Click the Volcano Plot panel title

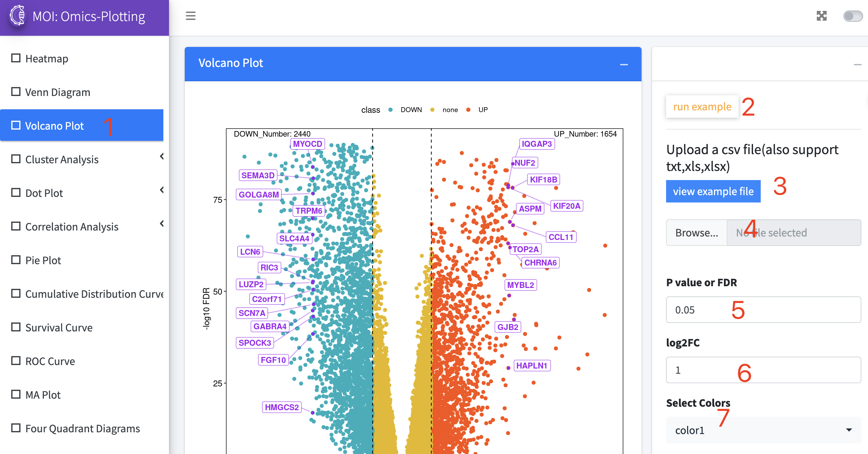click(x=231, y=63)
